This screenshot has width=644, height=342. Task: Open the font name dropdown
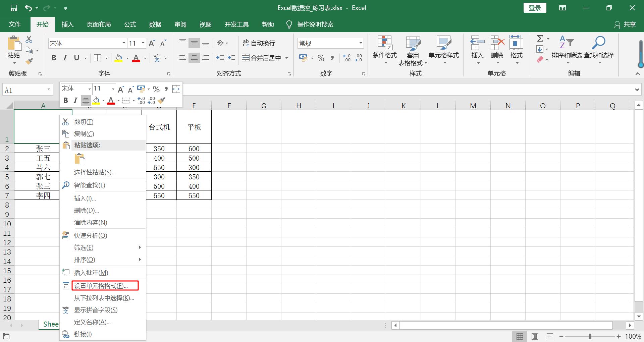click(x=123, y=43)
